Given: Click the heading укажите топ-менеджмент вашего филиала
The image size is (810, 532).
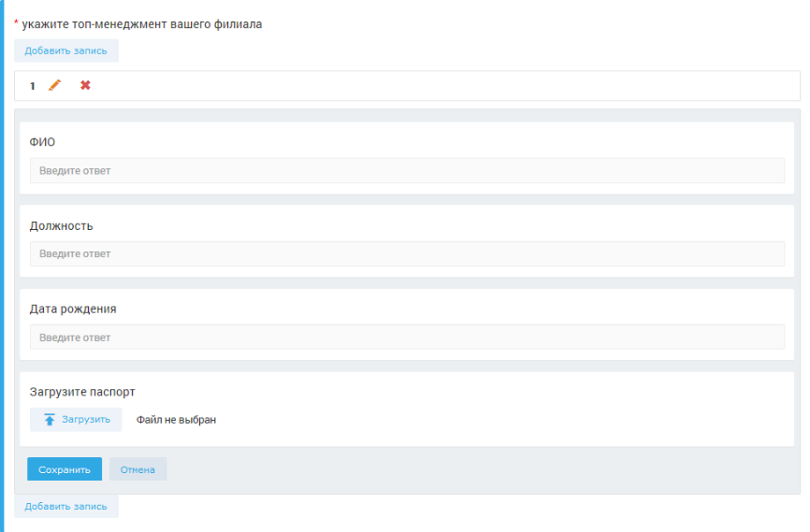Looking at the screenshot, I should [141, 24].
